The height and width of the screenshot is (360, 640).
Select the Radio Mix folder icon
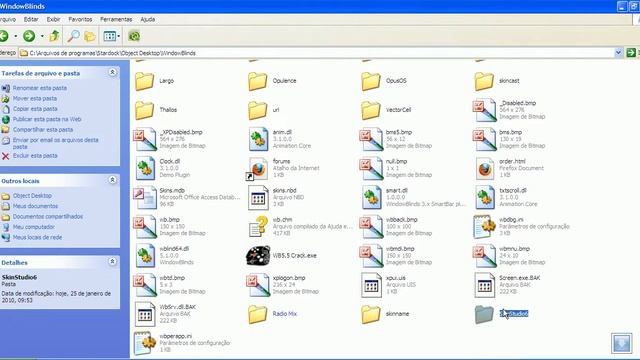coord(258,314)
